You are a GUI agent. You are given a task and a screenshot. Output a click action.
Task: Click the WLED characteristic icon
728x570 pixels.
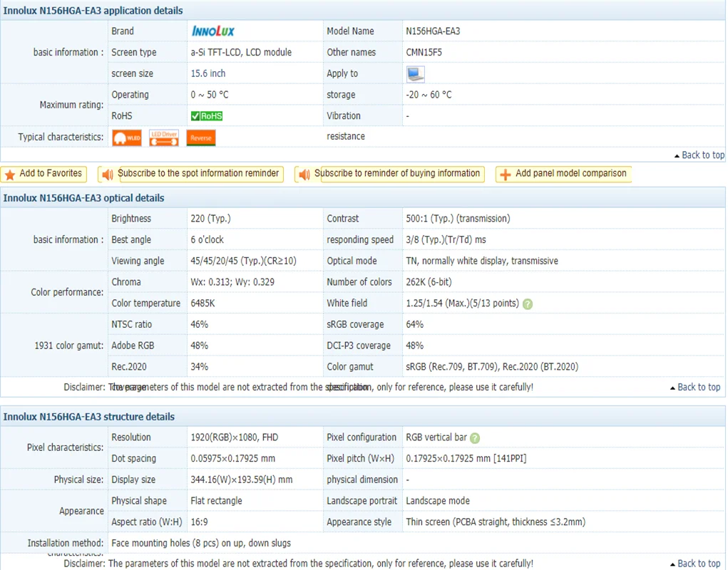pyautogui.click(x=127, y=138)
